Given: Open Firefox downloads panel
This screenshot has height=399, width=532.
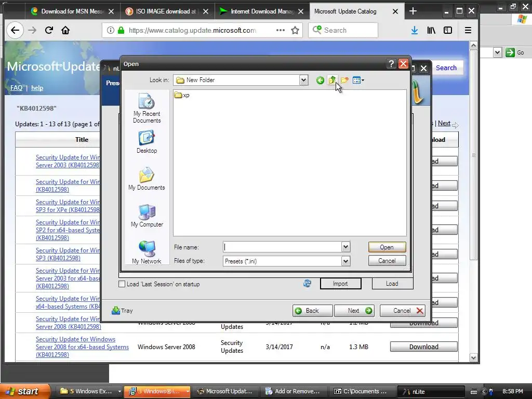Looking at the screenshot, I should point(414,30).
